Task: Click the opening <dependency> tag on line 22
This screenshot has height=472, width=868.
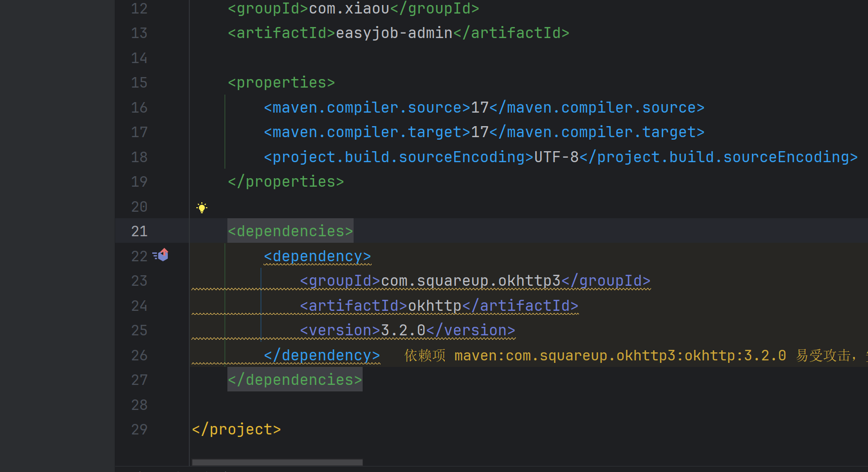Action: [317, 256]
